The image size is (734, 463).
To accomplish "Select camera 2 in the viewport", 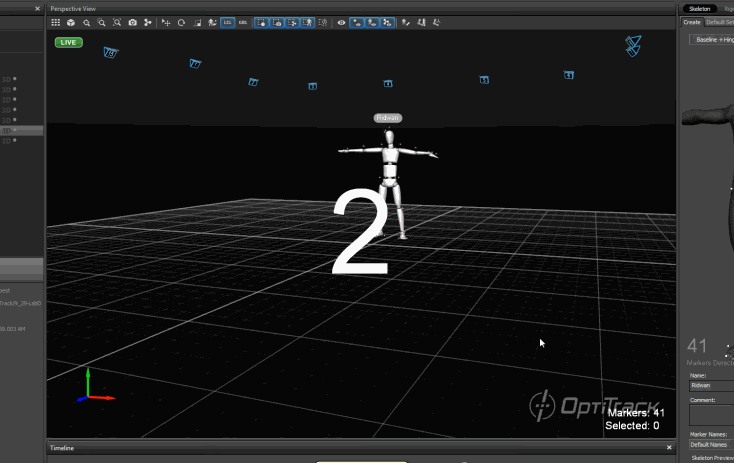I will point(253,82).
